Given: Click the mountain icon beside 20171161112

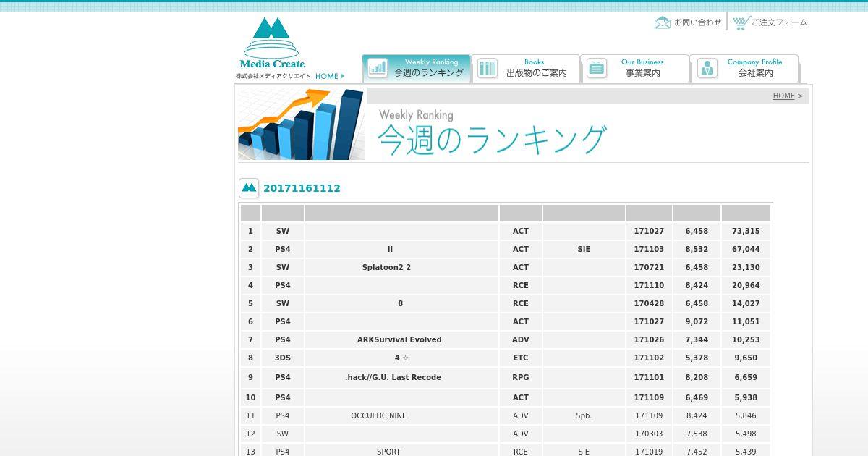Looking at the screenshot, I should coord(249,188).
